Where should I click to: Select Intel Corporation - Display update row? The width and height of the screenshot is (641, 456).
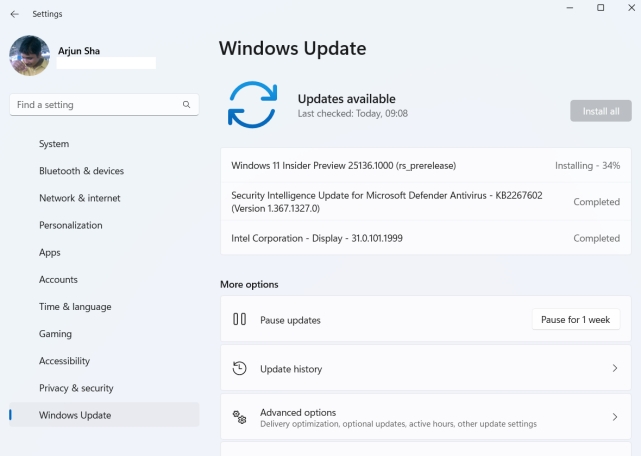coord(426,238)
